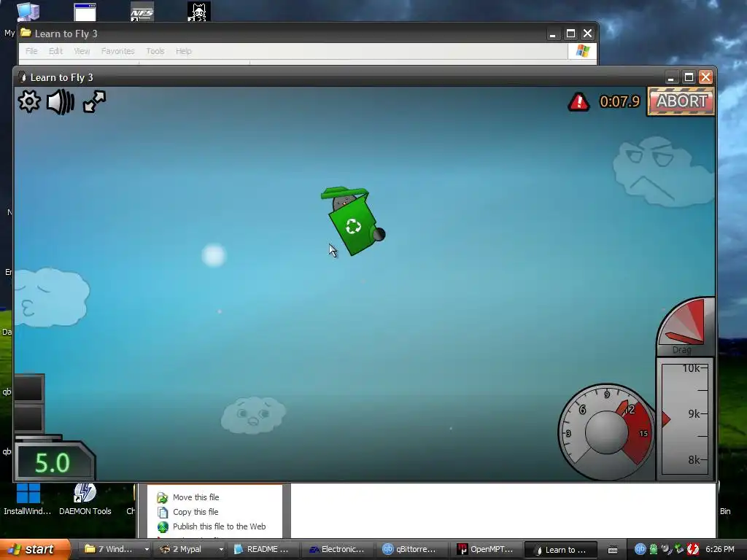Switch to README taskbar window
This screenshot has width=747, height=560.
point(263,549)
